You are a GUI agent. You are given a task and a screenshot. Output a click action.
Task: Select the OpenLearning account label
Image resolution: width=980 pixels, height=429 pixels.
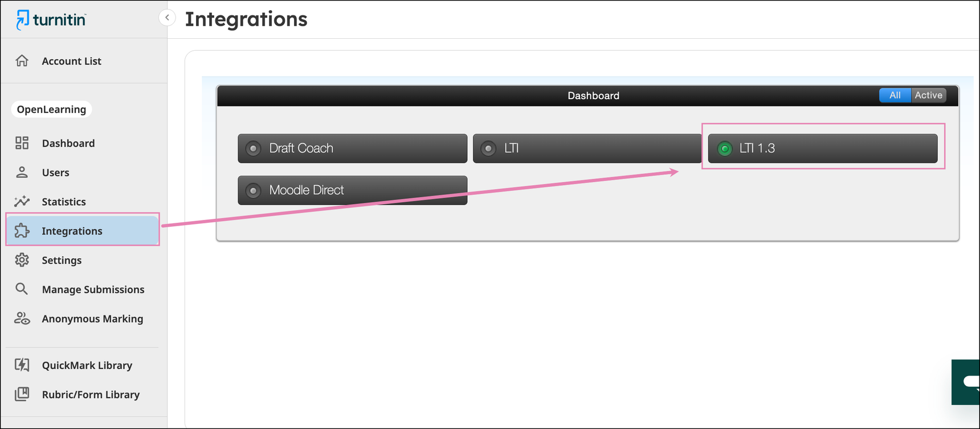pyautogui.click(x=51, y=109)
